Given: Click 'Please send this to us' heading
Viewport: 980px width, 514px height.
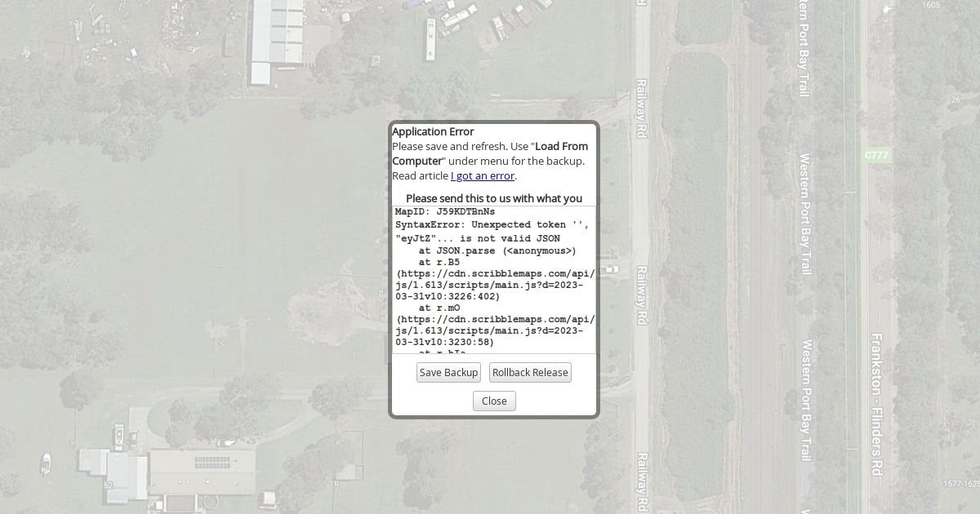Looking at the screenshot, I should (494, 198).
